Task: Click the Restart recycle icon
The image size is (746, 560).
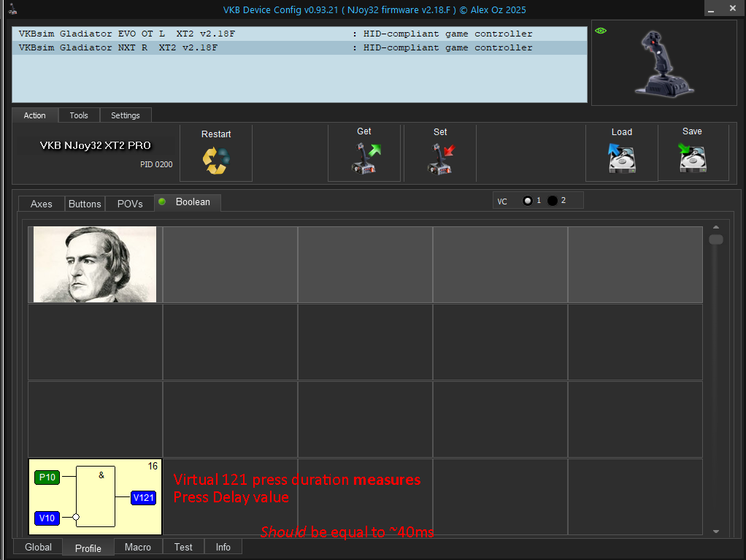Action: pyautogui.click(x=216, y=161)
